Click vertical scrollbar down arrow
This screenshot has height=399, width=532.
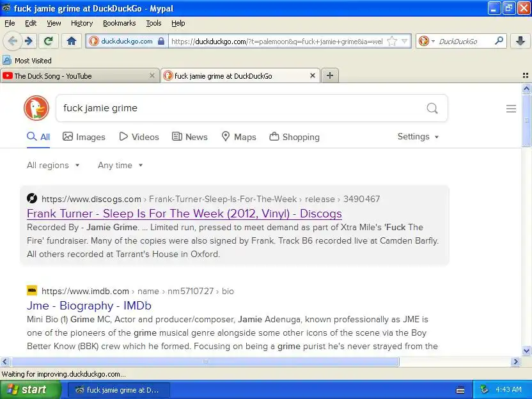[x=526, y=351]
